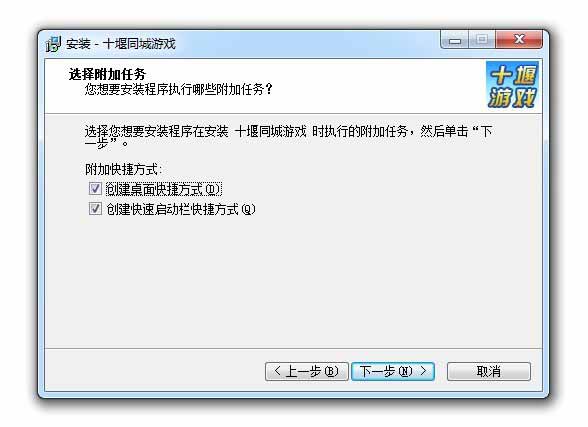Image resolution: width=588 pixels, height=427 pixels.
Task: Click the right arrow on 下一步 button
Action: coord(423,371)
